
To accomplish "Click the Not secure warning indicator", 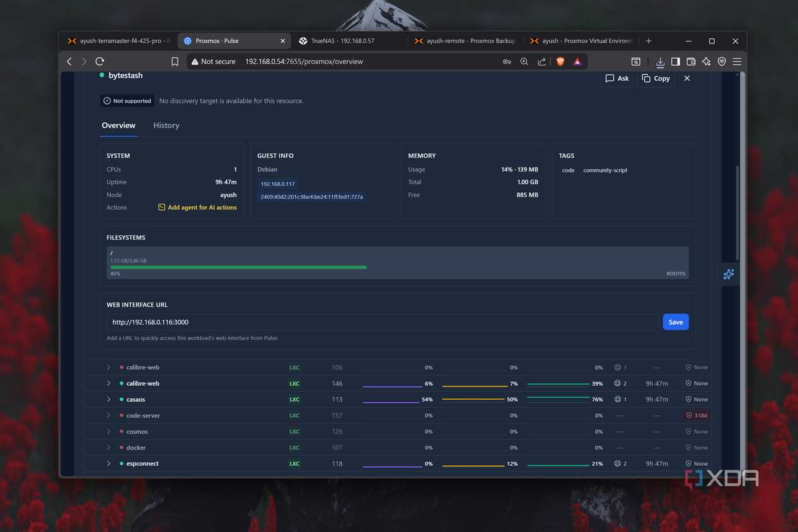I will point(213,61).
